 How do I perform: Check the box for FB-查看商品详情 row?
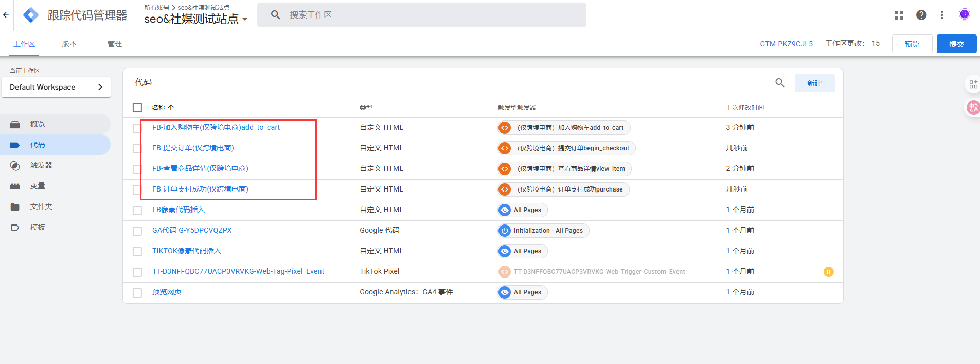coord(137,169)
